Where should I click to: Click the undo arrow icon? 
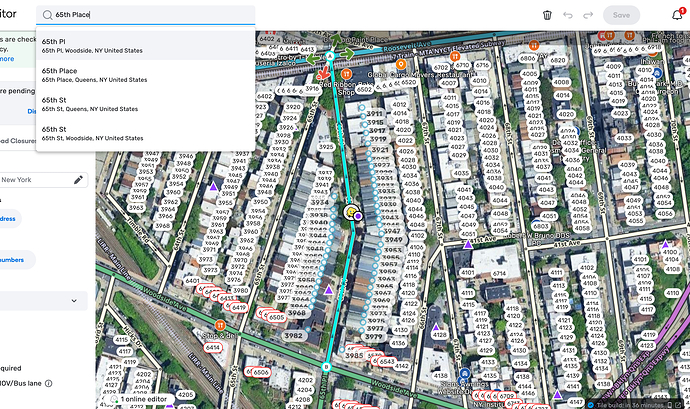(568, 15)
